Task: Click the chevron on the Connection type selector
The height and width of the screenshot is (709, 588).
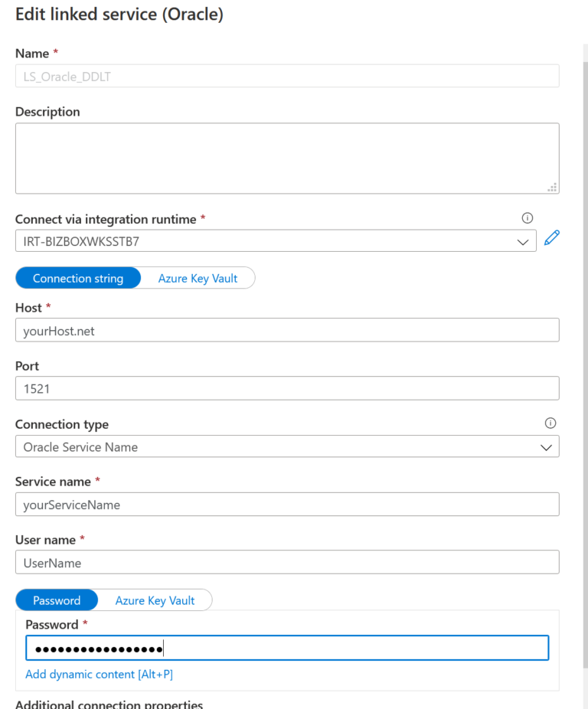Action: coord(546,446)
